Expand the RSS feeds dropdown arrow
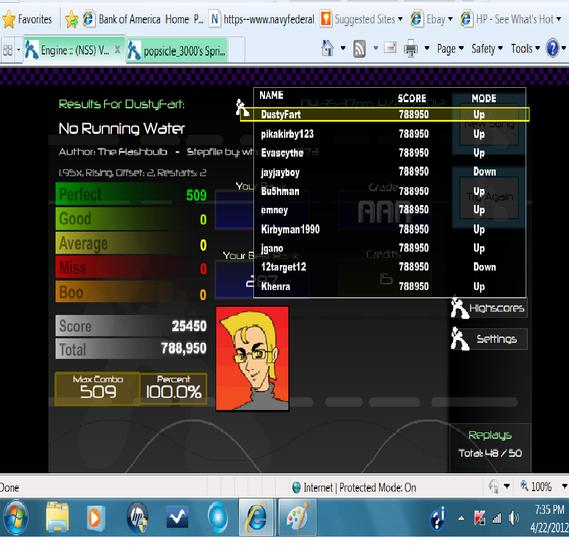Image resolution: width=569 pixels, height=560 pixels. click(x=376, y=48)
